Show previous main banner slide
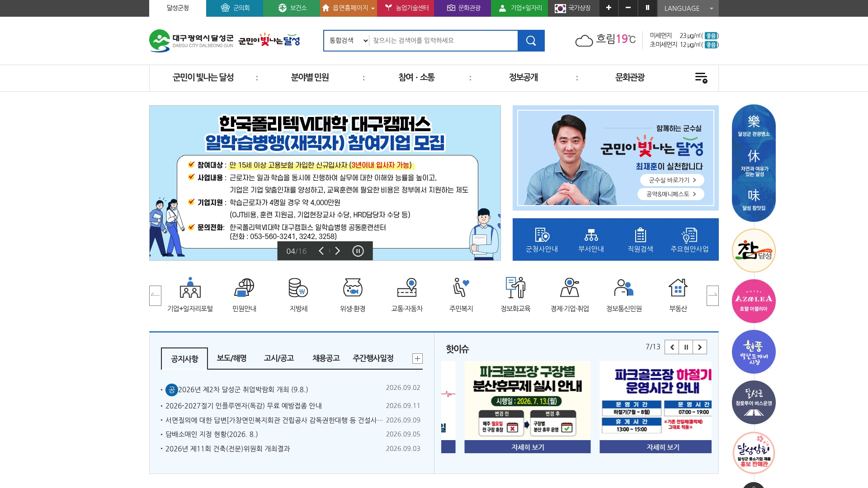Image resolution: width=868 pixels, height=488 pixels. tap(321, 251)
